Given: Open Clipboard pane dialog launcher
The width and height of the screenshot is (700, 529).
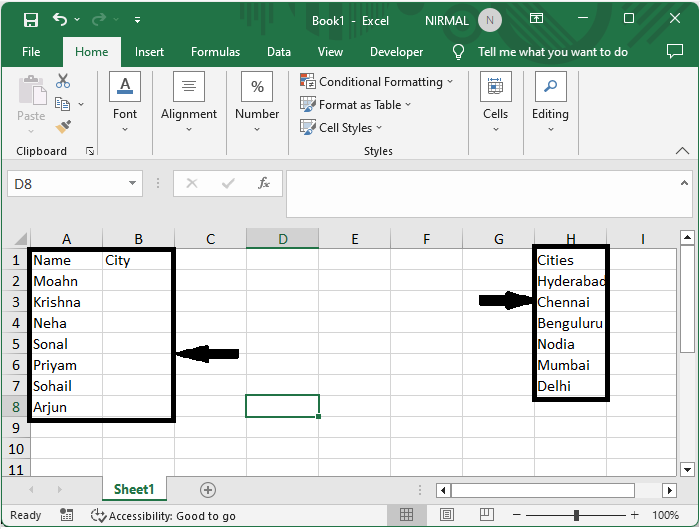Looking at the screenshot, I should tap(90, 151).
